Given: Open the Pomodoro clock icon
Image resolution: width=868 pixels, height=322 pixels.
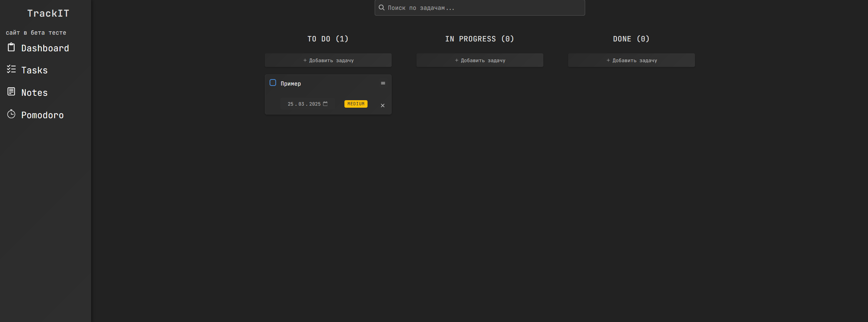Looking at the screenshot, I should (x=11, y=114).
